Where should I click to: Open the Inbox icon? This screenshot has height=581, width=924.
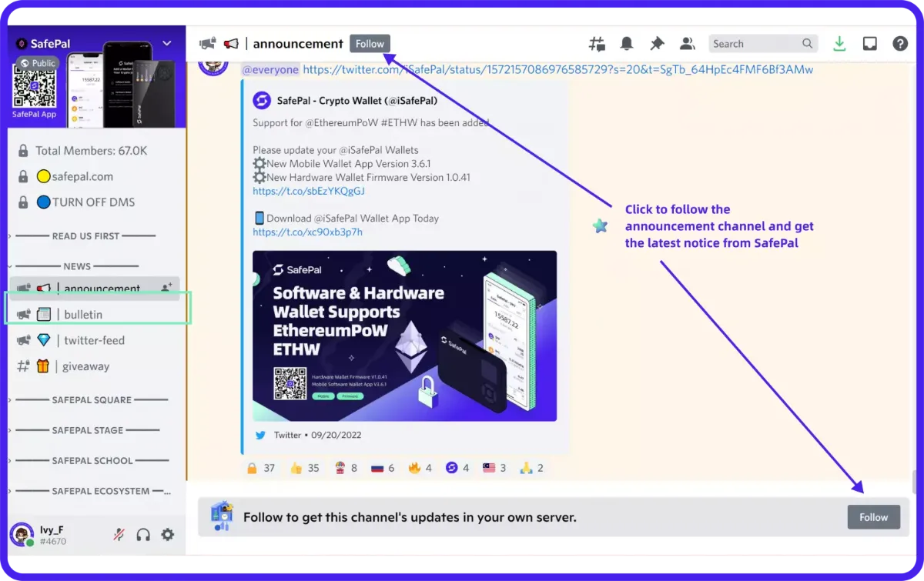click(x=870, y=44)
